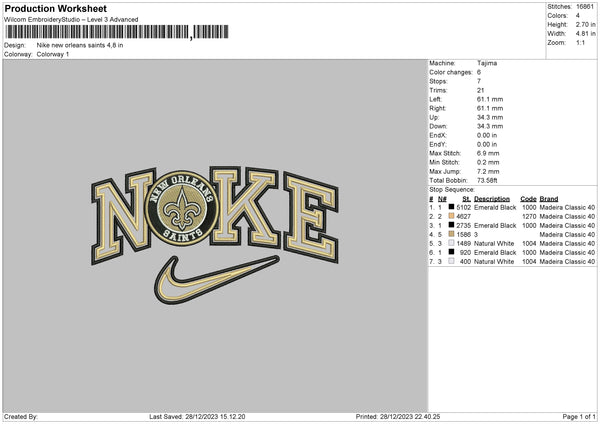Click stitch count '4627' in row 2
Screen dimensions: 600x424
click(463, 216)
